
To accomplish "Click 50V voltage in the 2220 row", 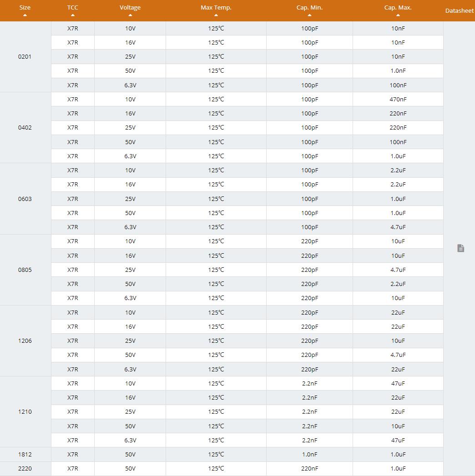I will pyautogui.click(x=130, y=468).
